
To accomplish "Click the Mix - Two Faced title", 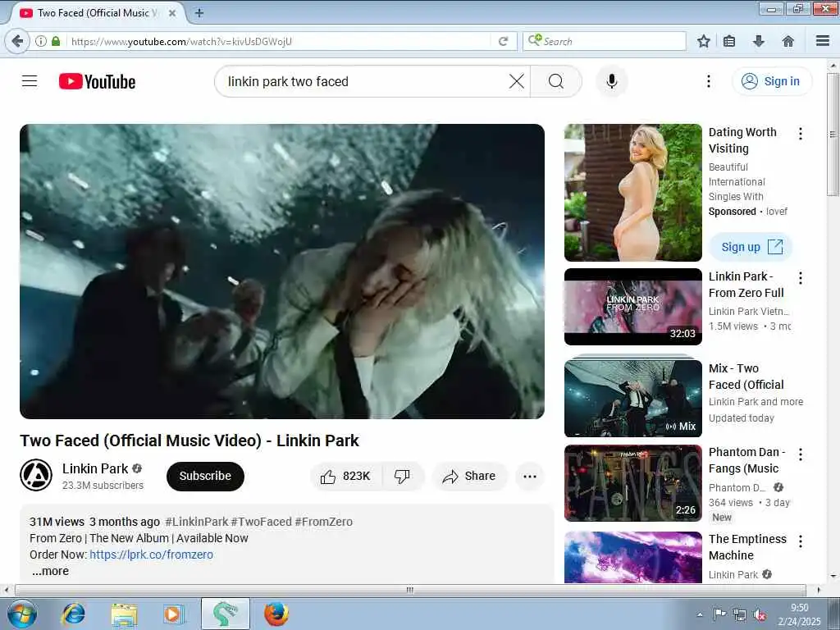I will [x=746, y=377].
